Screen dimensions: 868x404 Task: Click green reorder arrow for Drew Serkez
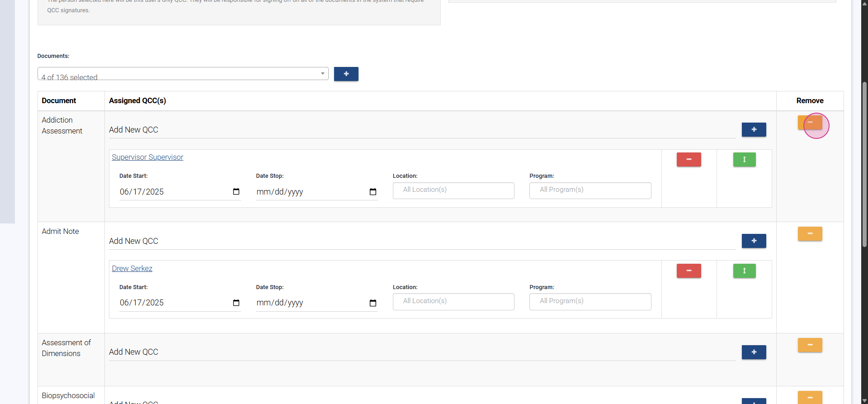point(744,271)
